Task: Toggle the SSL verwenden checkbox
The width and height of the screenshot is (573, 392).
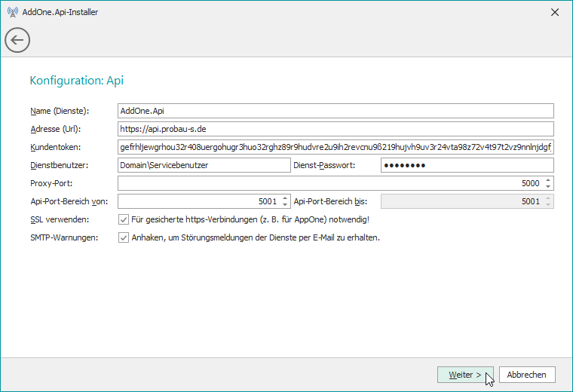Action: coord(124,219)
